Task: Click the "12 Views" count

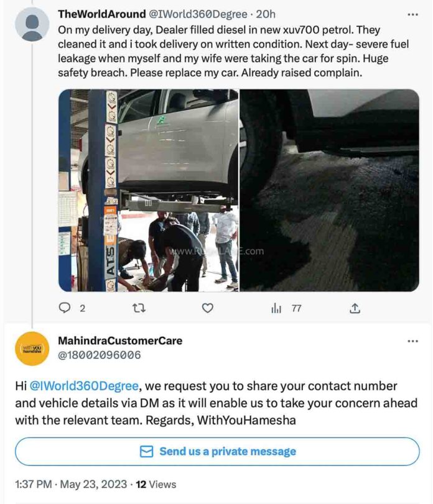Action: coord(156,484)
